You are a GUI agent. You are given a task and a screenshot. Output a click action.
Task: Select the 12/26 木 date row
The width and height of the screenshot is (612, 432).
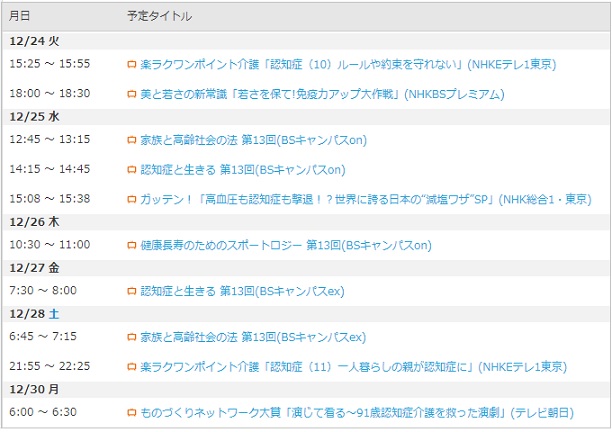click(x=305, y=222)
